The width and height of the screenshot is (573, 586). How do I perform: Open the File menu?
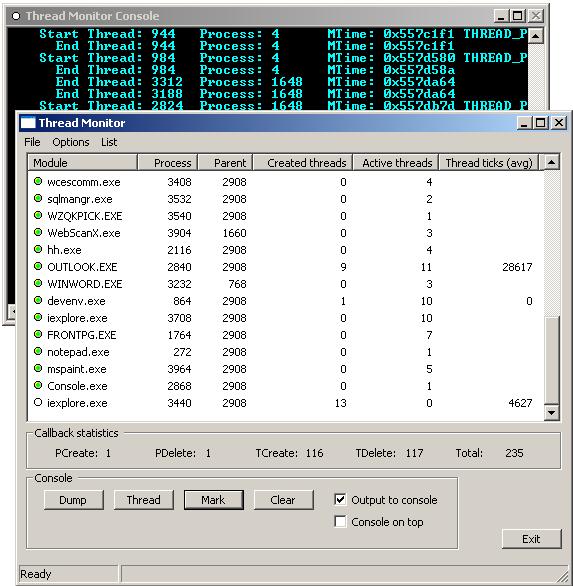point(32,142)
